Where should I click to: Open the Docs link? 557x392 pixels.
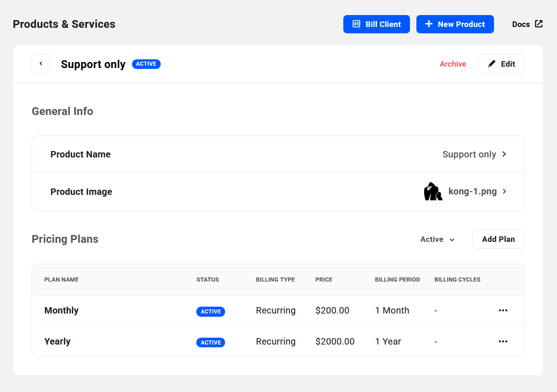(x=521, y=24)
